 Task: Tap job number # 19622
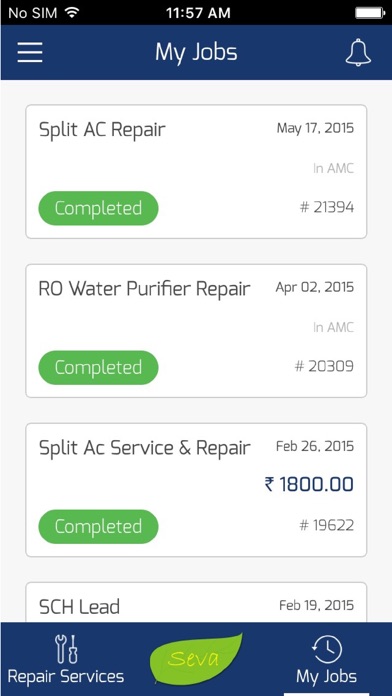(x=327, y=526)
